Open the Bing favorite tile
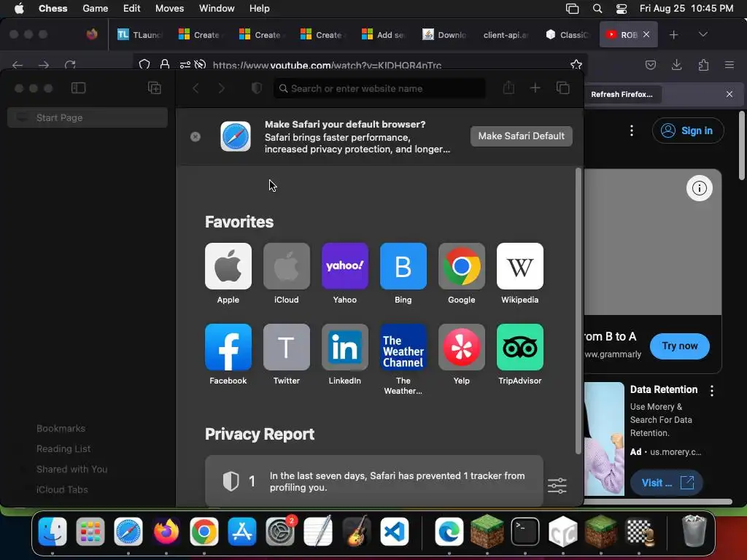Viewport: 747px width, 560px height. (403, 266)
